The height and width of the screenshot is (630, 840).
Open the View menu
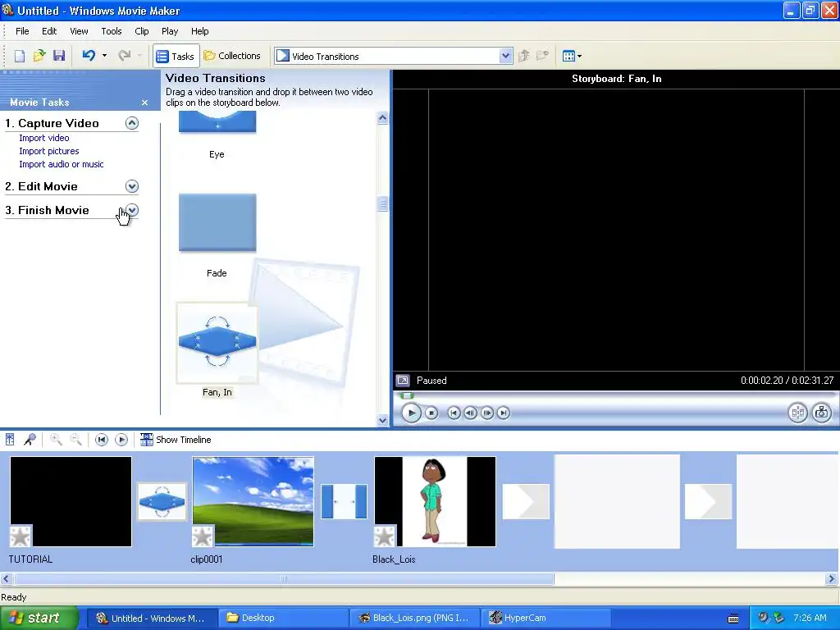[x=79, y=31]
